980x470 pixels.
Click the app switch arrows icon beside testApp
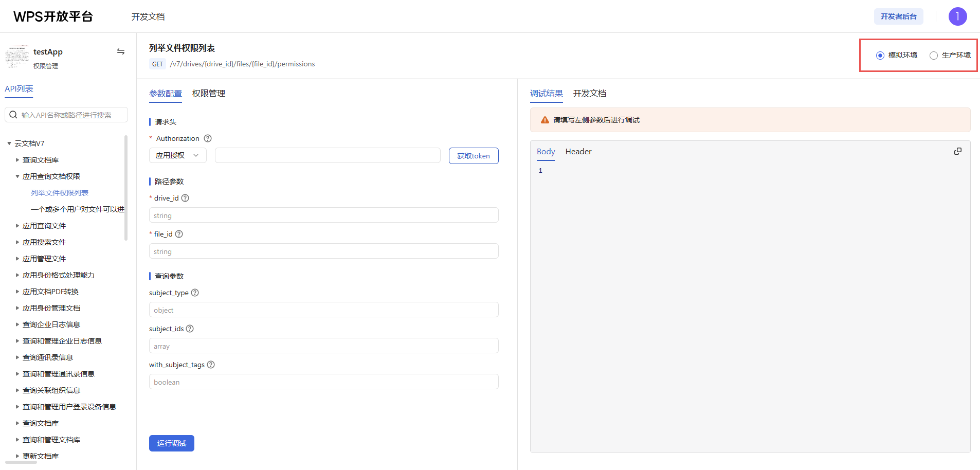click(121, 51)
